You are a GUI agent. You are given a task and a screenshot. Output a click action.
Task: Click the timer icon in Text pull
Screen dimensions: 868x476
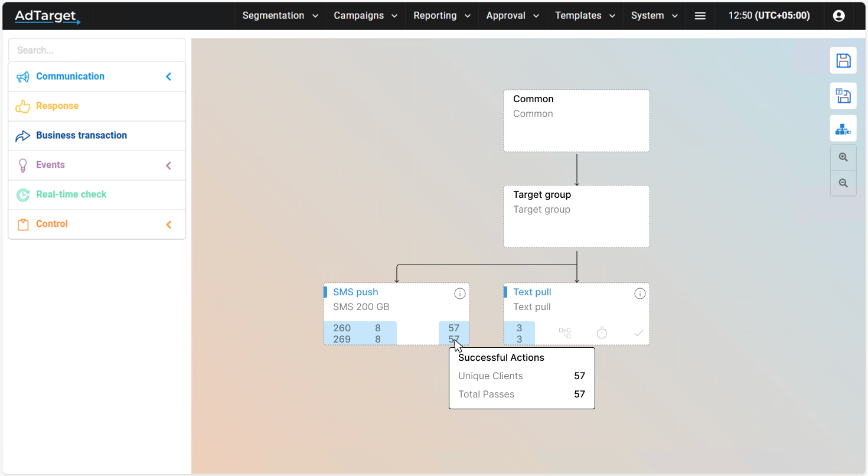point(602,333)
